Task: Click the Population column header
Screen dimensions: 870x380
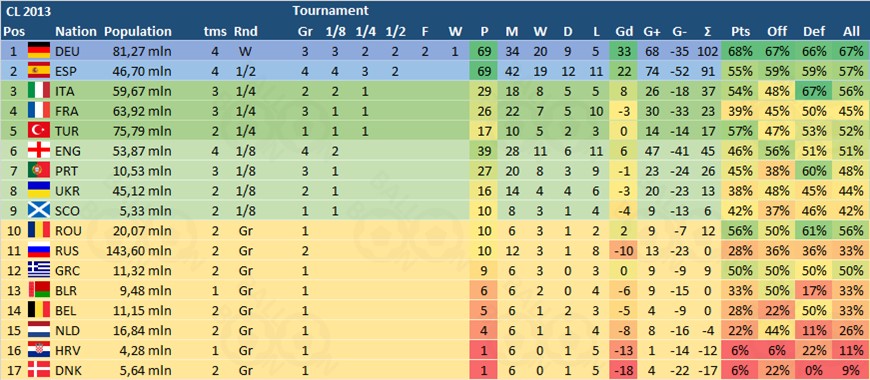Action: [138, 32]
